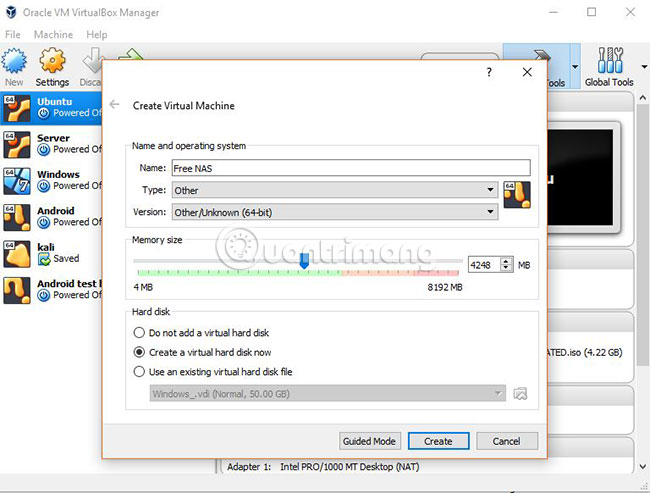
Task: Click the 8192 MB maximum label
Action: point(445,287)
